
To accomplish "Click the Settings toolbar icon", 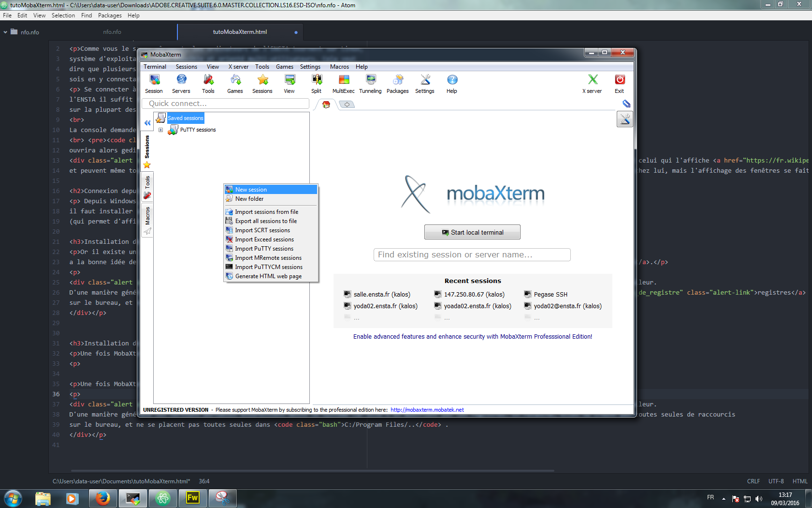I will click(425, 84).
